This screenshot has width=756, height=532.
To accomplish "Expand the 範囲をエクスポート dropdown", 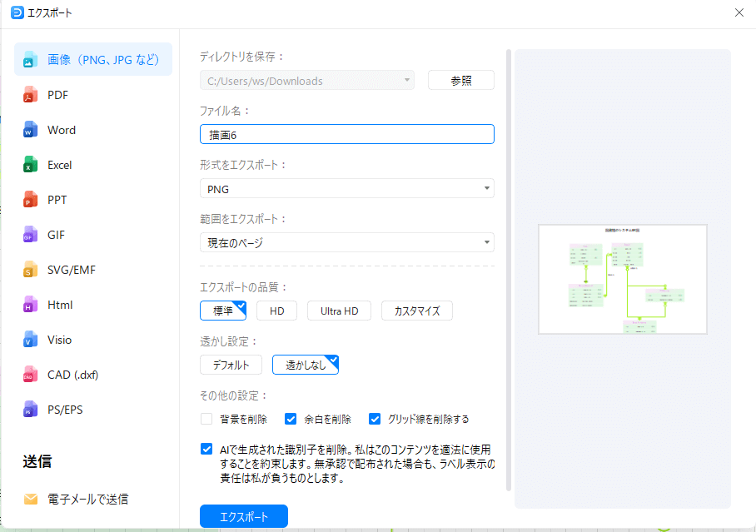I will (x=346, y=243).
